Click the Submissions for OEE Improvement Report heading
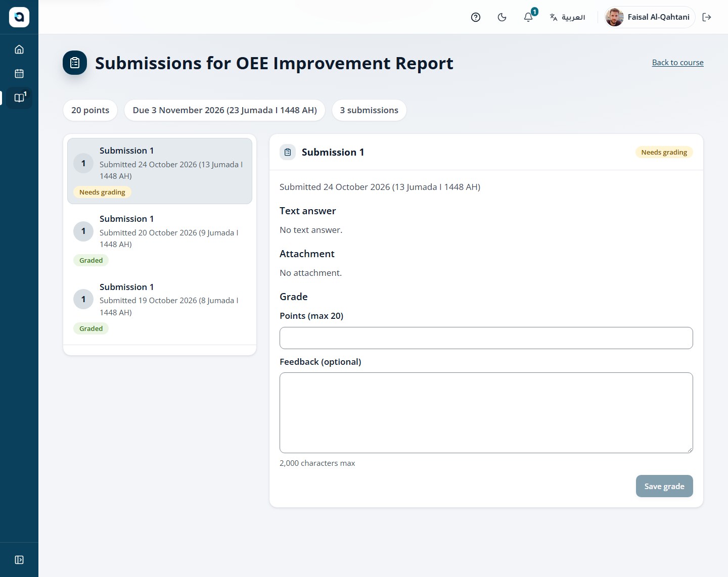 click(274, 63)
